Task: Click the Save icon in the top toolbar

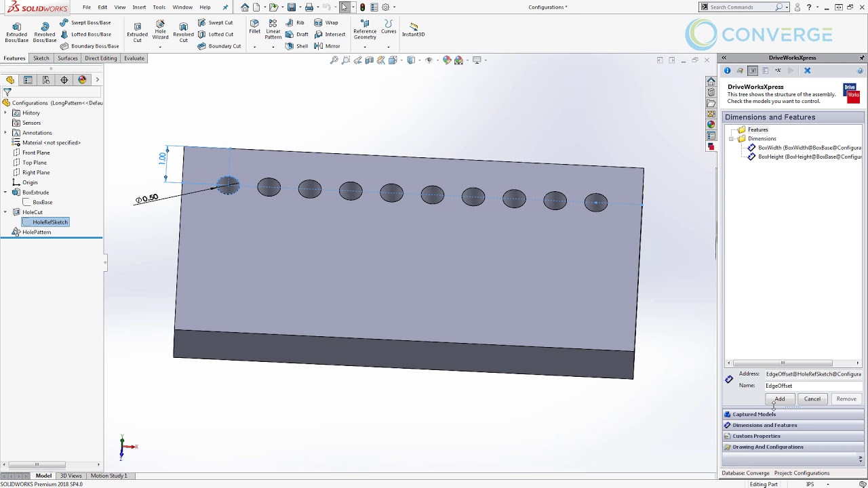Action: point(291,7)
